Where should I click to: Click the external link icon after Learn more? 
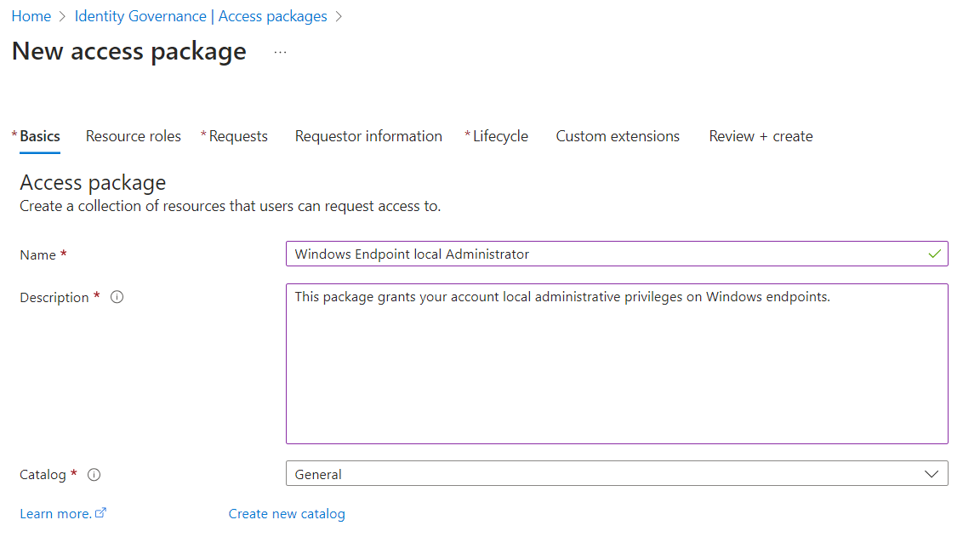pos(101,513)
